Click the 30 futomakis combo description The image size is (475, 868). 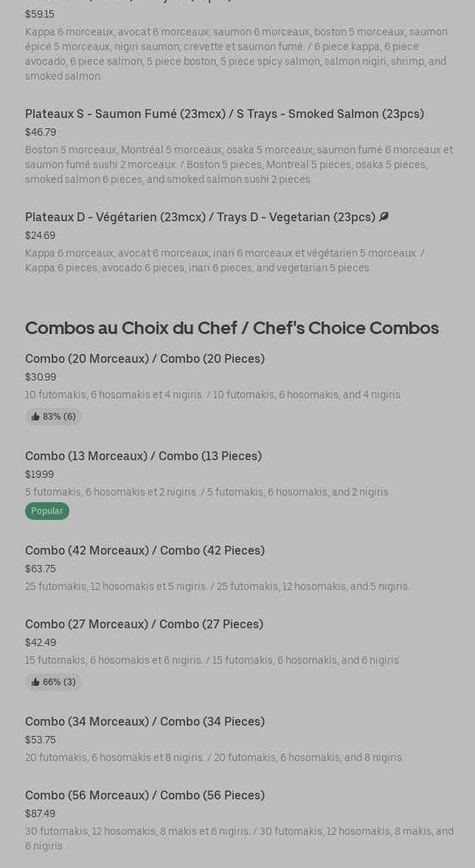point(239,838)
